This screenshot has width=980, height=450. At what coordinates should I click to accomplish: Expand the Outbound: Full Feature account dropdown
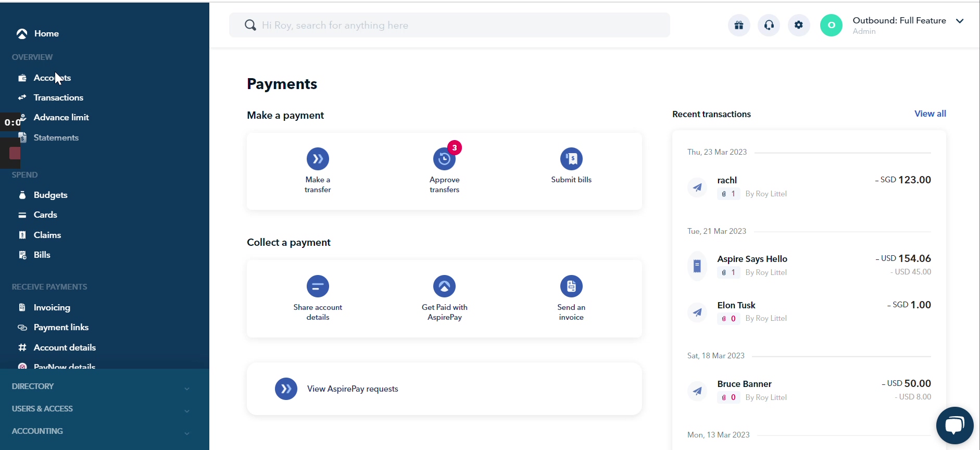(960, 21)
